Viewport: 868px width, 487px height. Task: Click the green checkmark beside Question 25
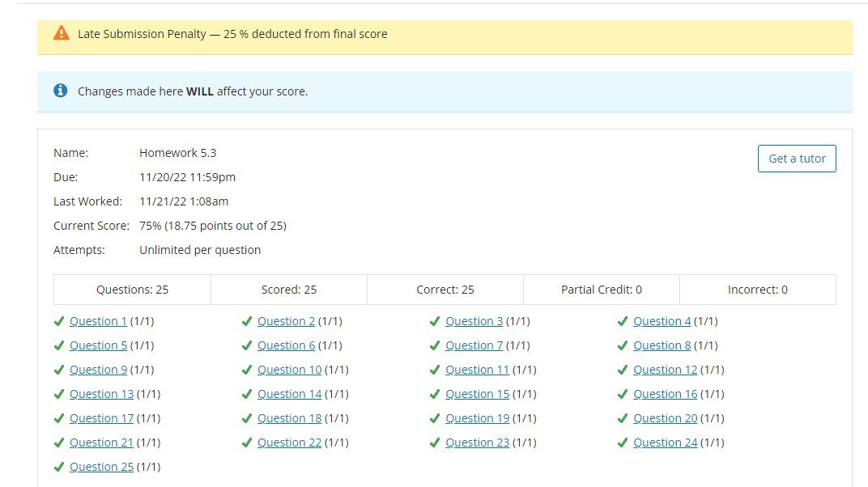[x=58, y=467]
